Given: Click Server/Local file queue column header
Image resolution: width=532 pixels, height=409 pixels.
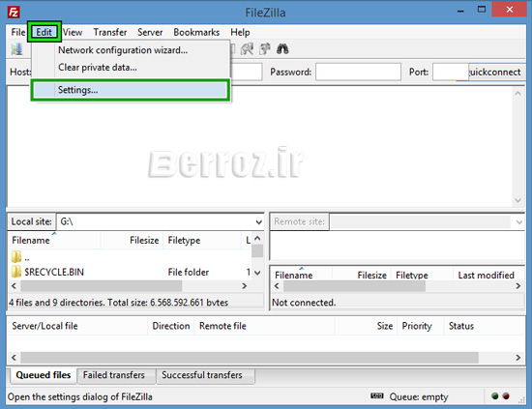Looking at the screenshot, I should (x=77, y=326).
